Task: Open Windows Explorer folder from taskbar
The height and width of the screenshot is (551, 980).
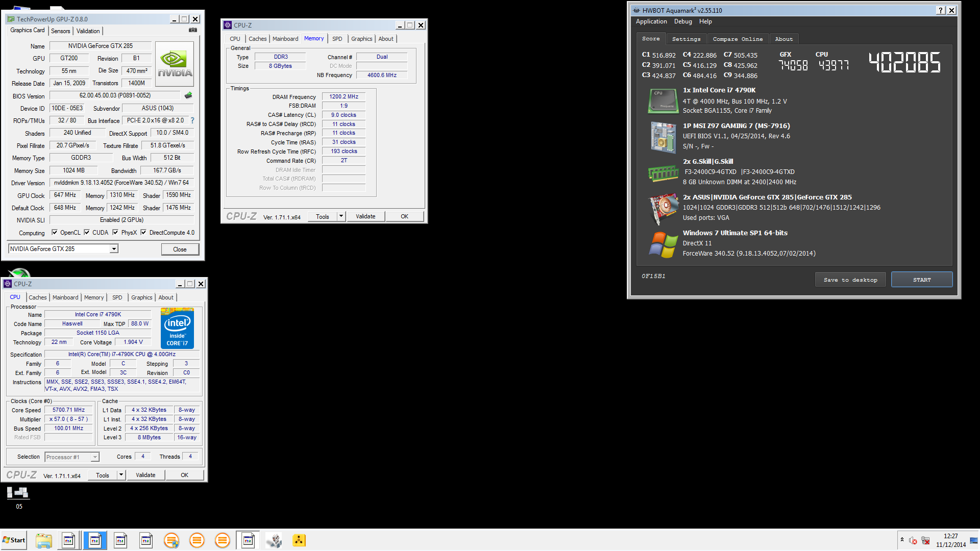Action: (44, 540)
